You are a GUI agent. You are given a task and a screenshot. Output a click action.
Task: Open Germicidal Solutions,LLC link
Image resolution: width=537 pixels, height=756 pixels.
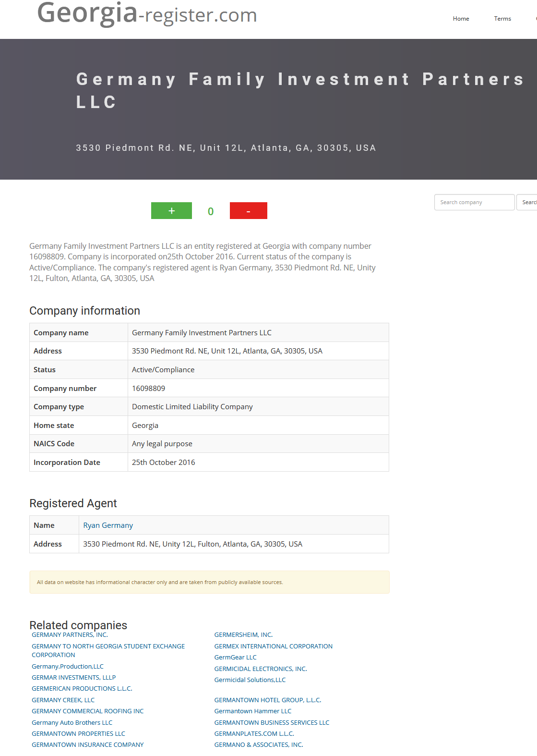[250, 680]
